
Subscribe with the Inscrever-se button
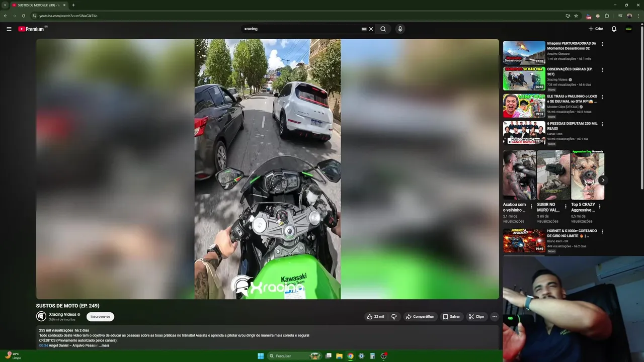(x=100, y=317)
